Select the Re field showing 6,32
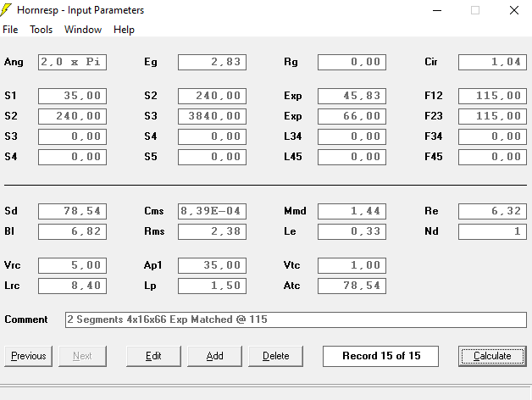 coord(492,211)
